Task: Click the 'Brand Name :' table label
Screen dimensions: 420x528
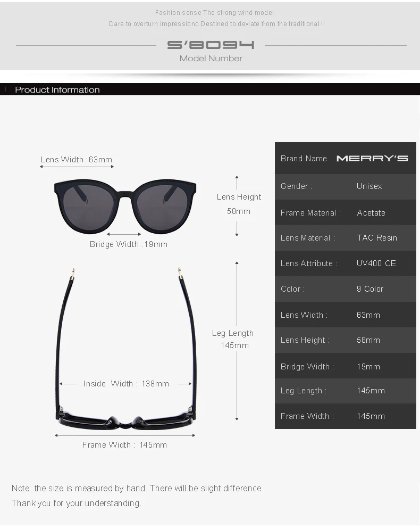Action: point(306,159)
